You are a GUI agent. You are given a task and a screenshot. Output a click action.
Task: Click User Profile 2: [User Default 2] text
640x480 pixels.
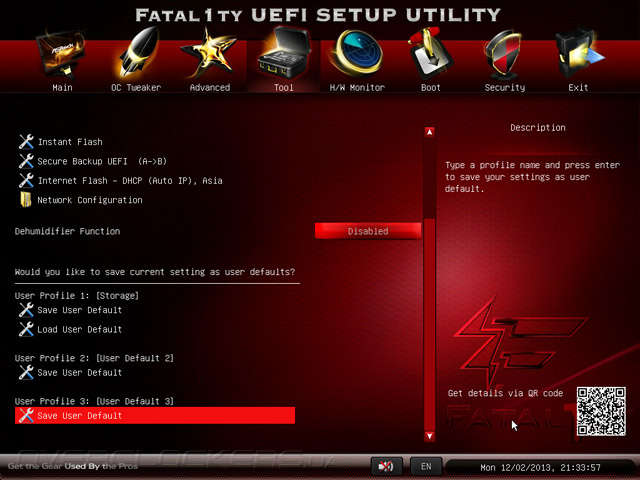[x=94, y=358]
